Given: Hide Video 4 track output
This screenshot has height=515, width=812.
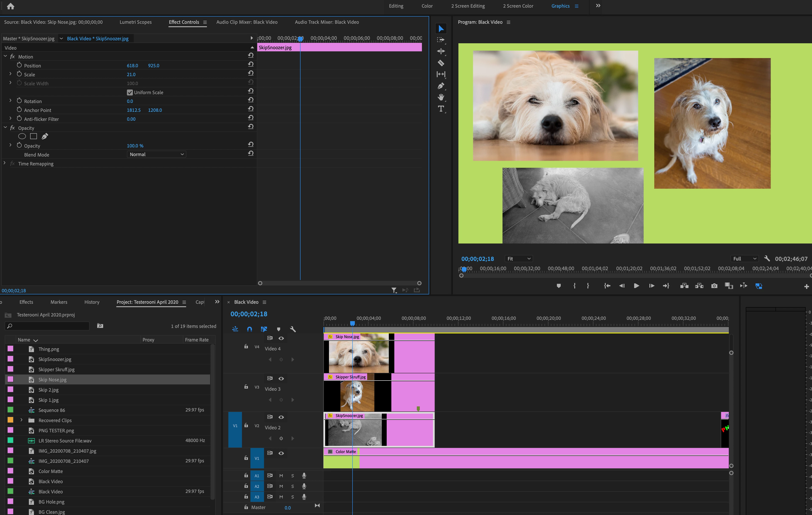Looking at the screenshot, I should pos(281,338).
